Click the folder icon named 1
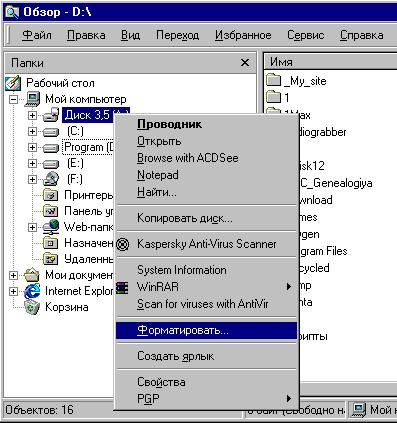 tap(274, 97)
